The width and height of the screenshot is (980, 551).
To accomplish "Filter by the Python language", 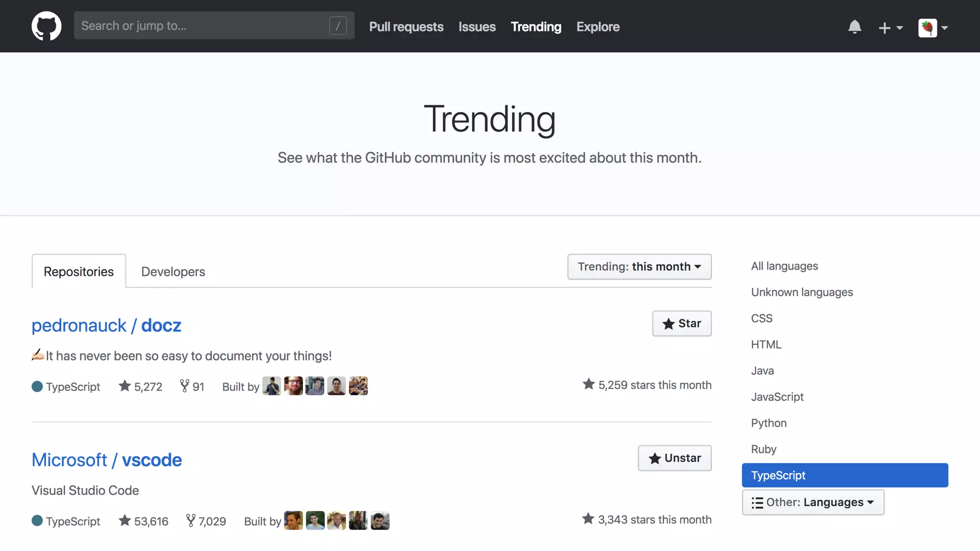I will (768, 423).
